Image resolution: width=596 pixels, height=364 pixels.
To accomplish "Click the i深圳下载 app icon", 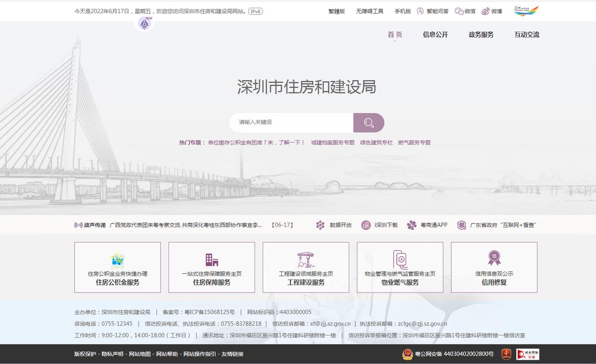I will [366, 225].
